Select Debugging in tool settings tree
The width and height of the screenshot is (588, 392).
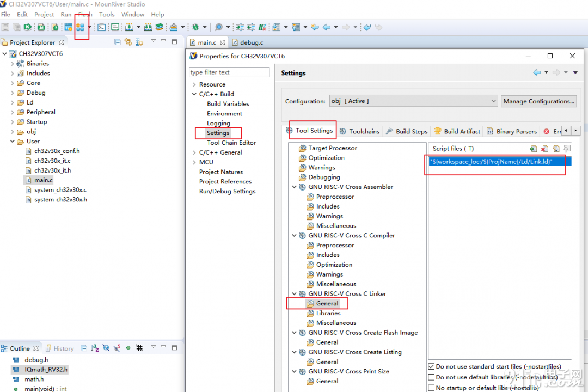point(324,177)
